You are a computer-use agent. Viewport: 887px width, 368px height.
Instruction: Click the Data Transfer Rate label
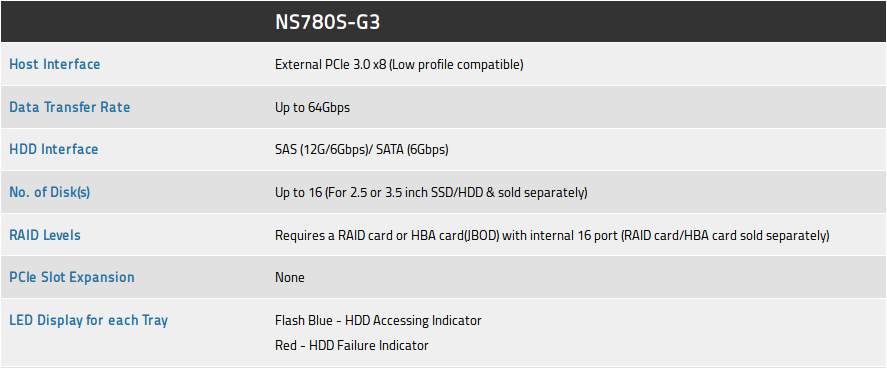click(70, 107)
